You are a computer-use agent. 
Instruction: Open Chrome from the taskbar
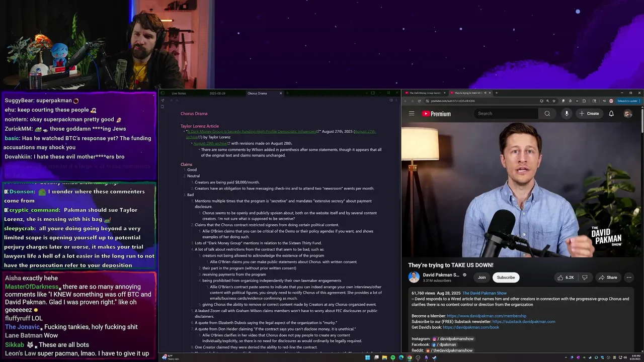410,357
